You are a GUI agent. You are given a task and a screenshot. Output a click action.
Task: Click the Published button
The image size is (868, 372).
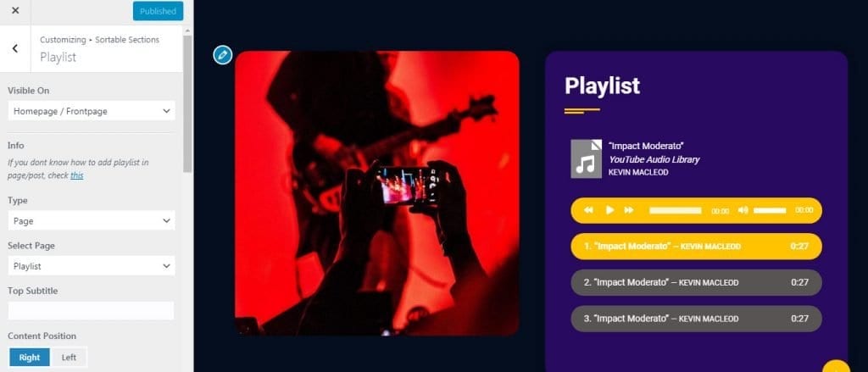point(158,11)
